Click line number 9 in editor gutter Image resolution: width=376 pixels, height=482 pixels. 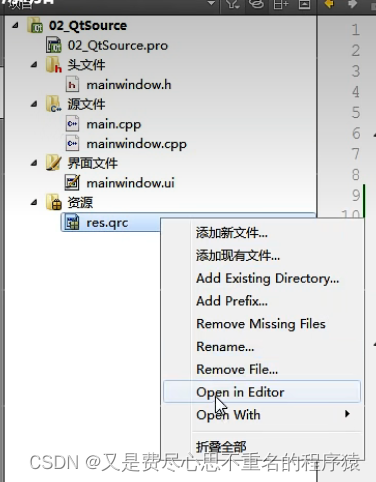tap(356, 195)
